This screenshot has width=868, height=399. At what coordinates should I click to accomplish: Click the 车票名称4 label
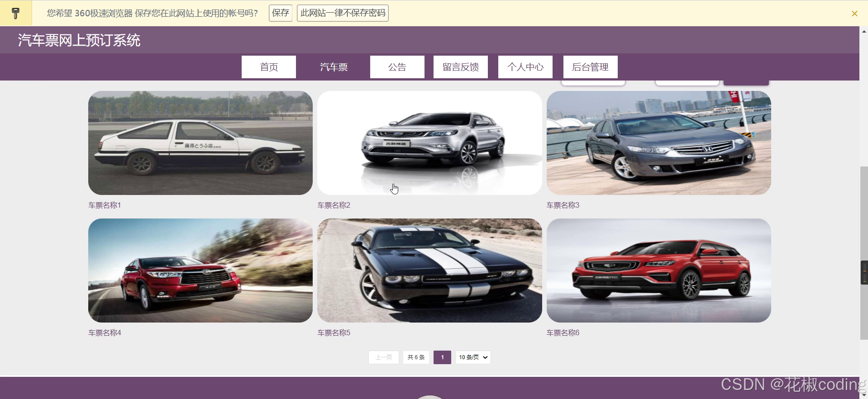pyautogui.click(x=105, y=333)
